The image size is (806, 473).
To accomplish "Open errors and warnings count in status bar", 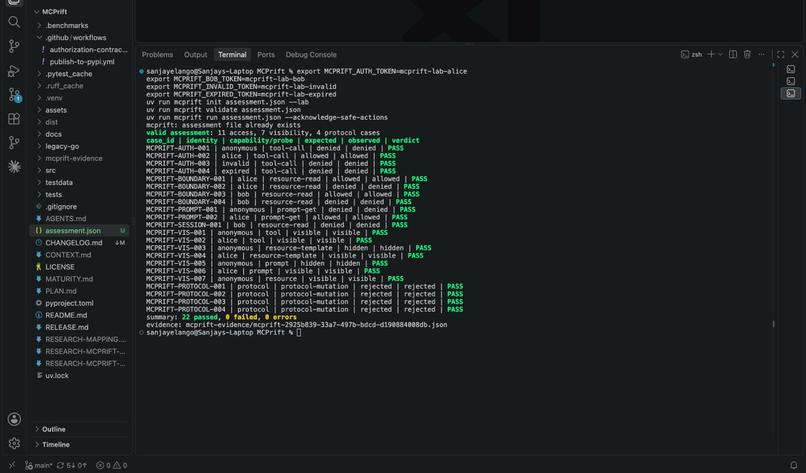I will point(112,465).
